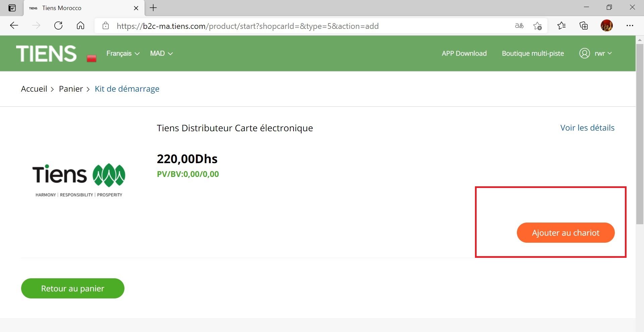Image resolution: width=644 pixels, height=332 pixels.
Task: Click the Ajouter au chariot button
Action: point(566,233)
